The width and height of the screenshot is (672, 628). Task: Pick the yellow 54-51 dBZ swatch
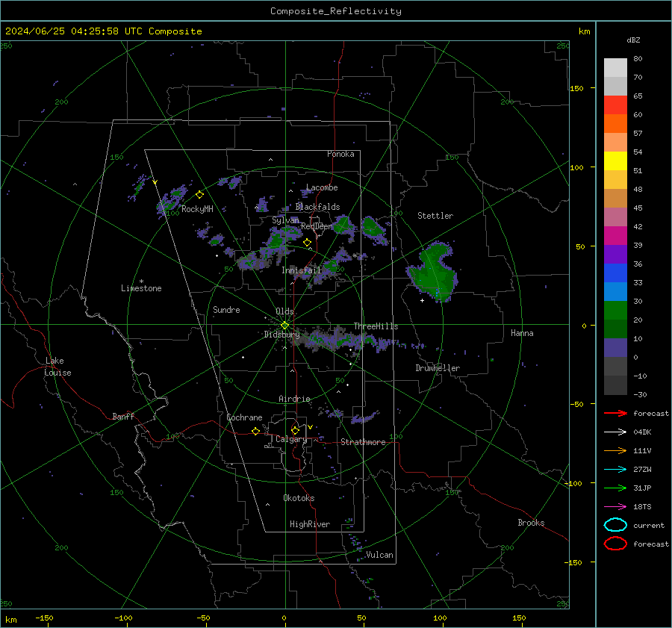[x=615, y=161]
